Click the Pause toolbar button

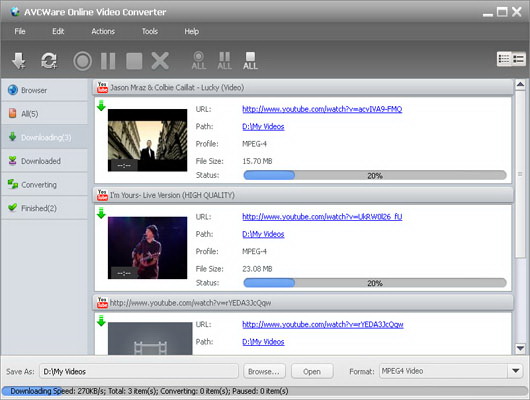(108, 61)
